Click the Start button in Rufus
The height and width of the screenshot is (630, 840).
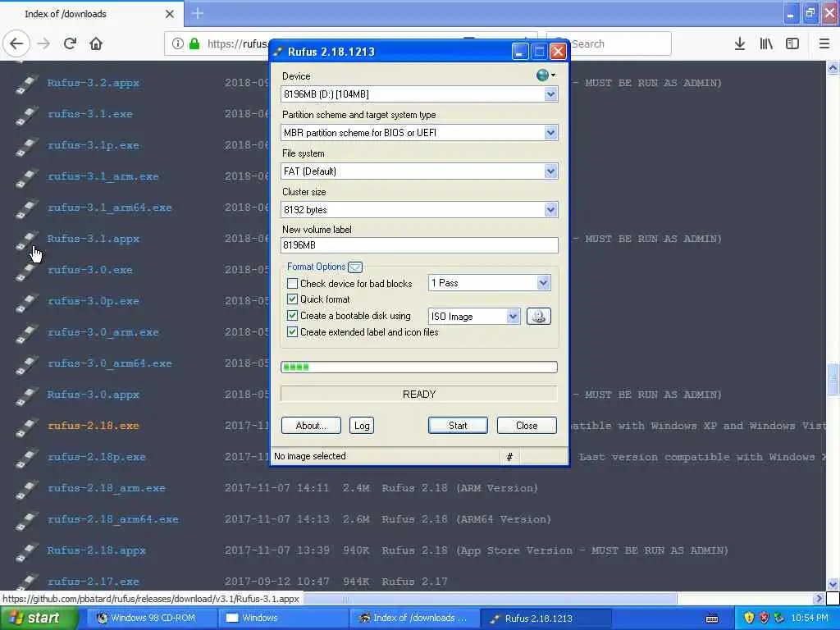click(x=458, y=426)
